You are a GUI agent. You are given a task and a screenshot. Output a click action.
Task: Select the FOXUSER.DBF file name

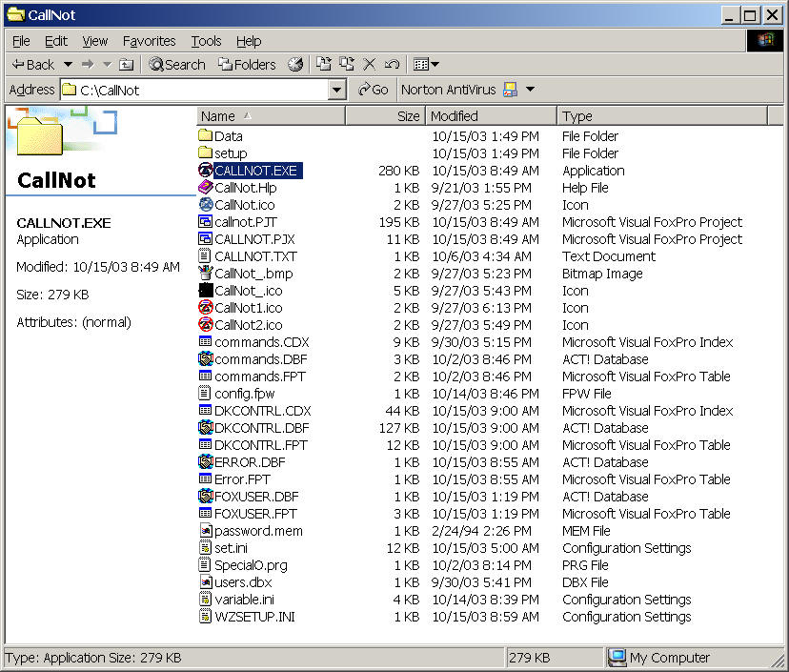click(256, 497)
